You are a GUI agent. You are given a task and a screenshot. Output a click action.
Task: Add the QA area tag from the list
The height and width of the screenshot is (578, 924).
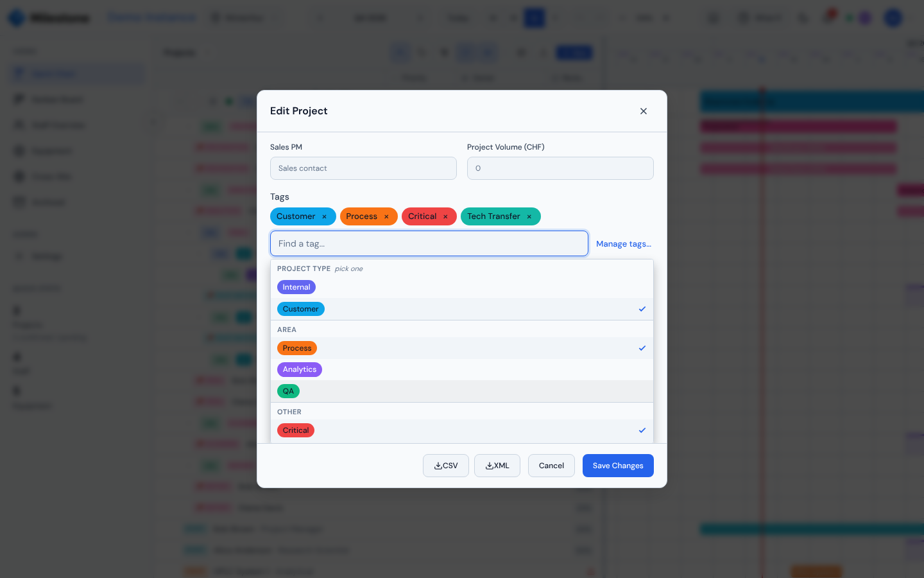point(462,391)
